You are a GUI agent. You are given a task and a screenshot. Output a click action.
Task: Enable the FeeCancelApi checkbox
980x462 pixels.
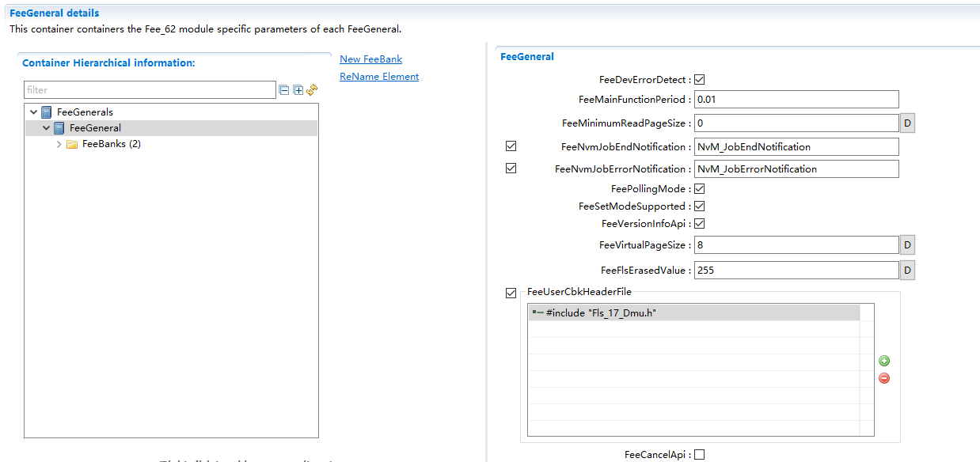point(699,455)
